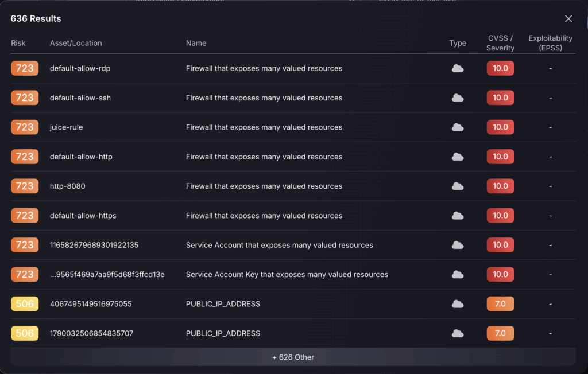
Task: Sort by the Risk column header
Action: tap(18, 43)
